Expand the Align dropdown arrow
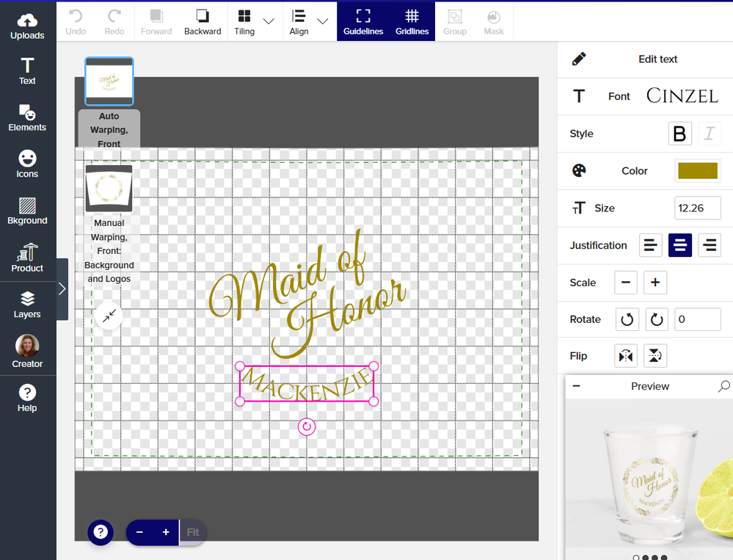The width and height of the screenshot is (733, 560). [x=323, y=21]
